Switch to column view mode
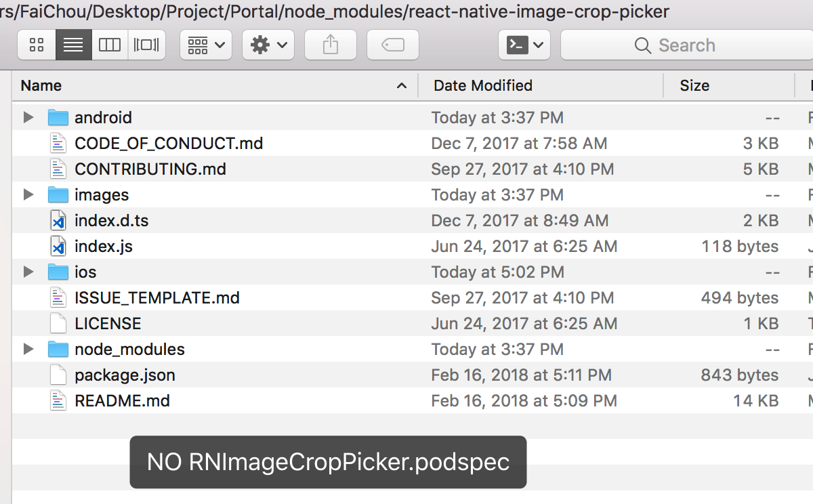The image size is (813, 504). pos(110,45)
